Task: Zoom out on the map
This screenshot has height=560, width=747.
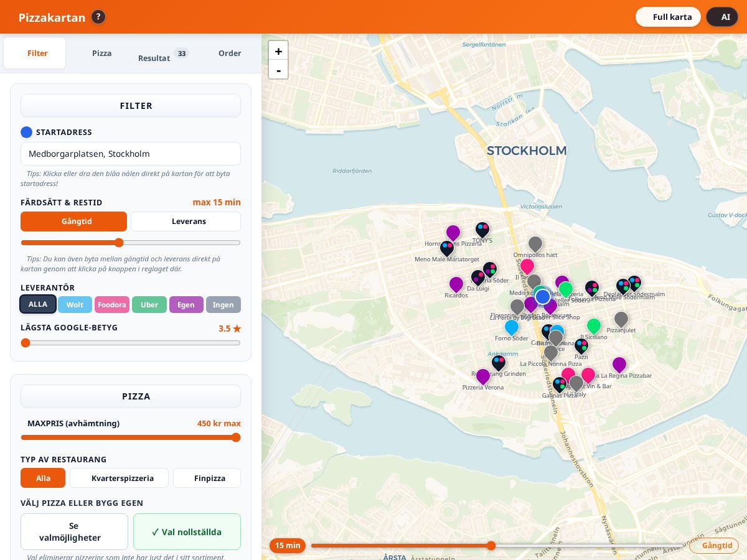Action: click(278, 70)
